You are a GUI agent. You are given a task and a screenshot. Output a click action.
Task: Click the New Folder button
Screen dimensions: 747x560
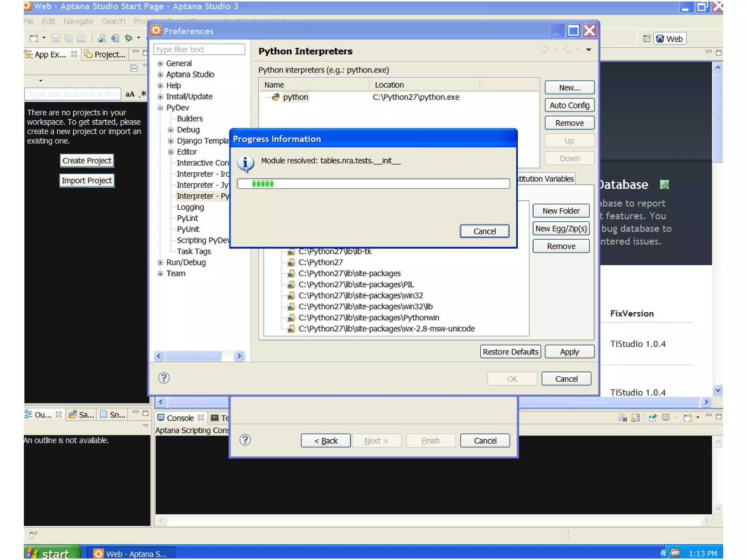[561, 211]
